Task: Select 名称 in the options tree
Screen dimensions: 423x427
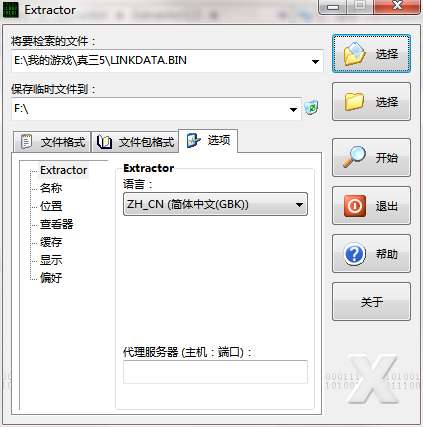Action: click(51, 188)
